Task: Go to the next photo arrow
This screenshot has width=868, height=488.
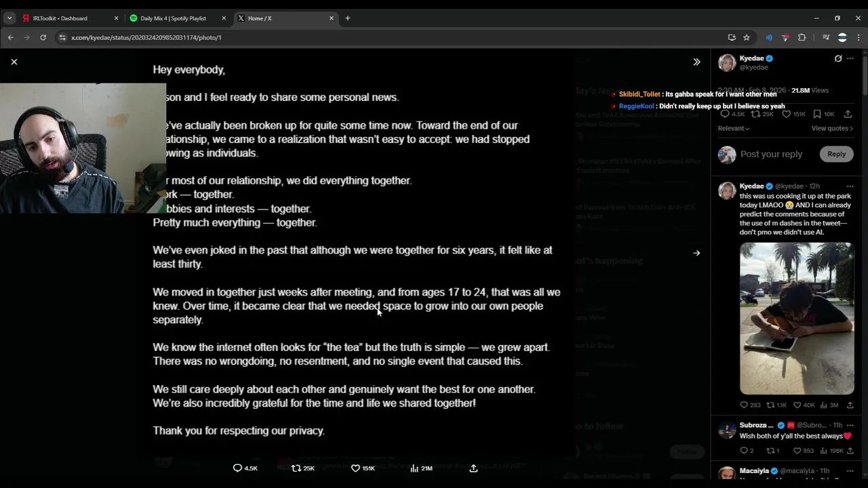Action: pyautogui.click(x=696, y=253)
